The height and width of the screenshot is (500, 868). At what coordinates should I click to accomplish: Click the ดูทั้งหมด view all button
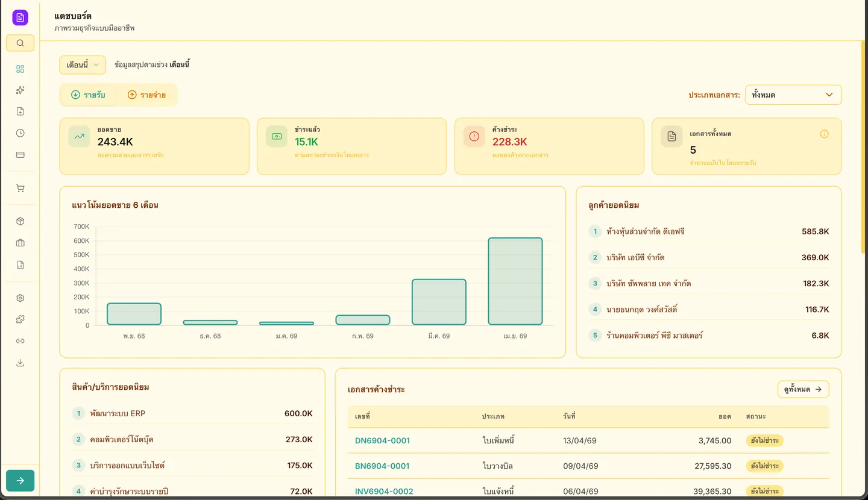[x=803, y=389]
